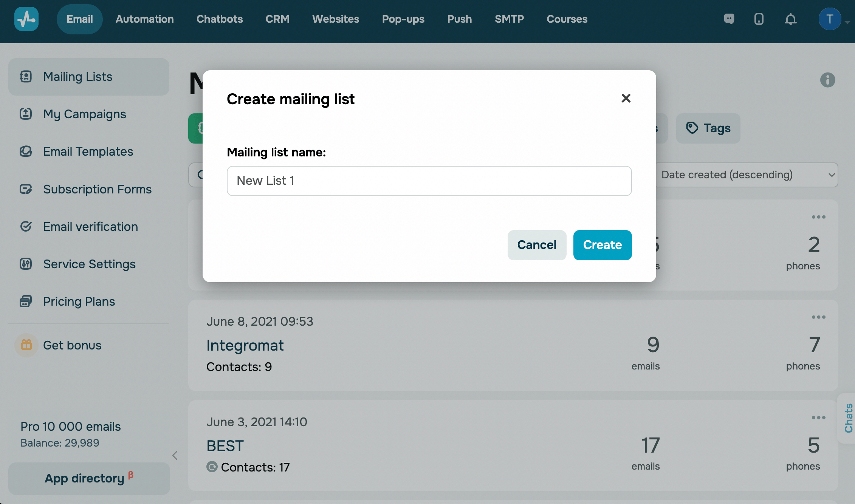Open options menu for Integromat list
Viewport: 855px width, 504px height.
coord(818,317)
